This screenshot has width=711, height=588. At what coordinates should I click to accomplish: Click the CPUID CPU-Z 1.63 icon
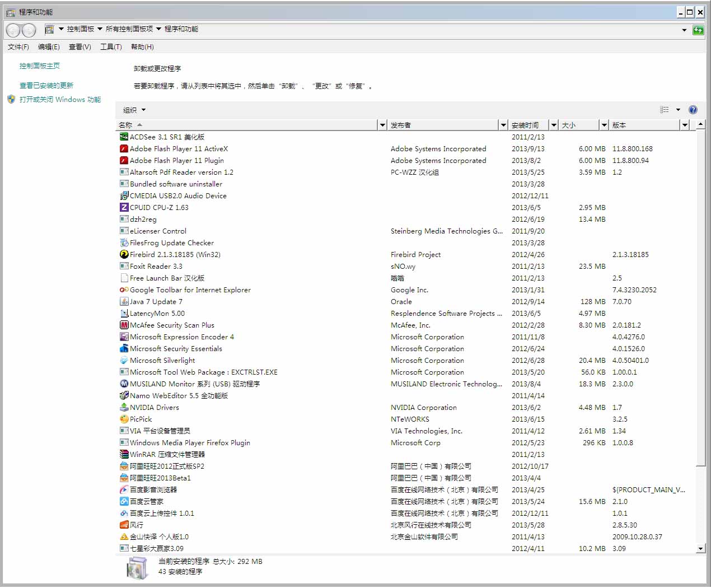pyautogui.click(x=124, y=207)
